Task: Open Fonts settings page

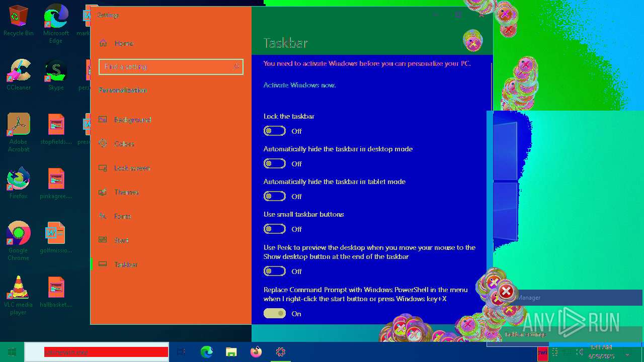Action: [x=171, y=216]
